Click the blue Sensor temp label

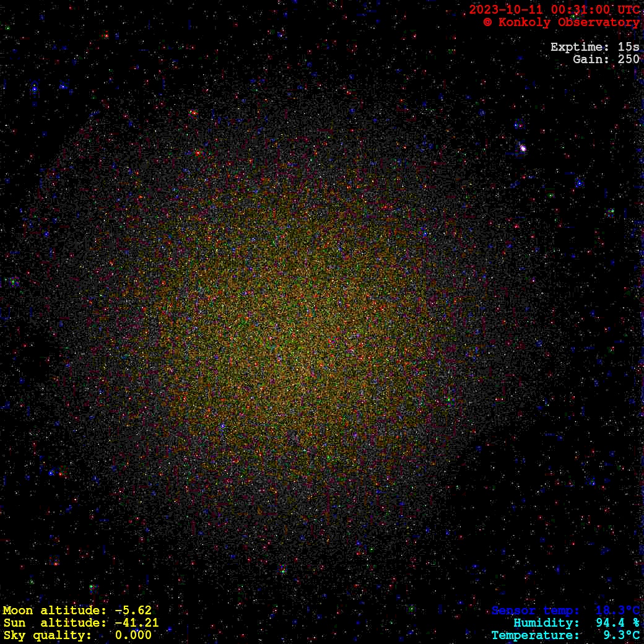[x=536, y=611]
